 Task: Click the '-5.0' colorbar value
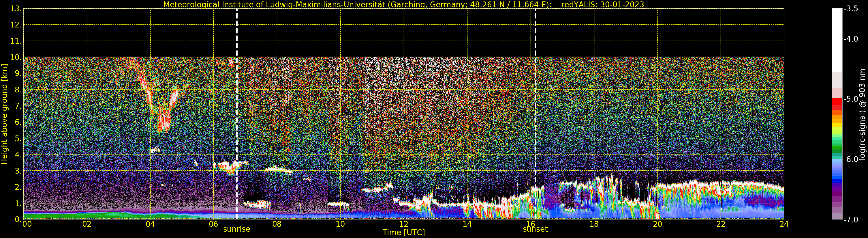[x=851, y=99]
